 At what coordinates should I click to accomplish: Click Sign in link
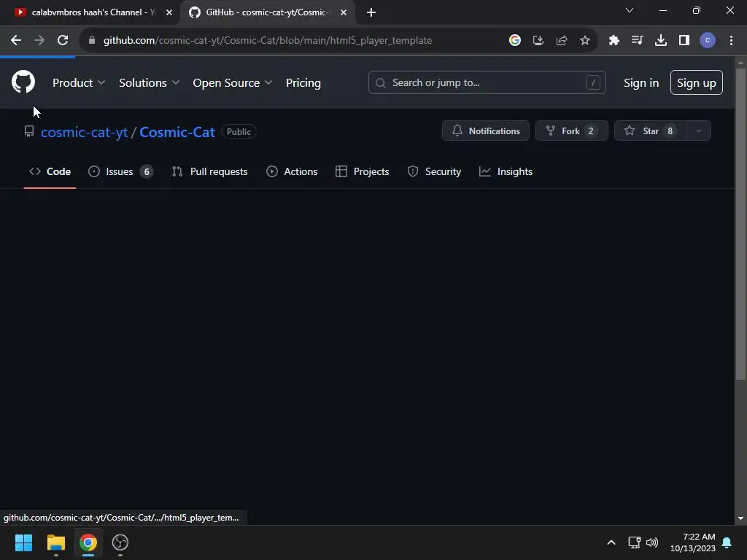pos(640,82)
